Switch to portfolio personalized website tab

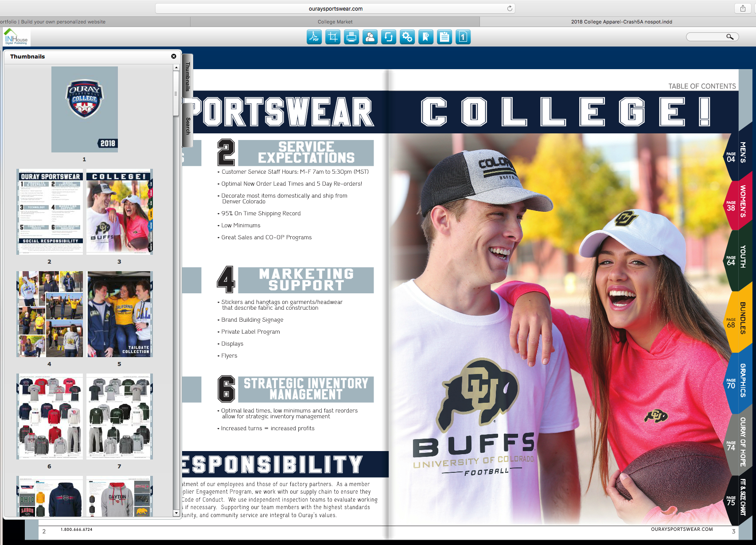[95, 22]
